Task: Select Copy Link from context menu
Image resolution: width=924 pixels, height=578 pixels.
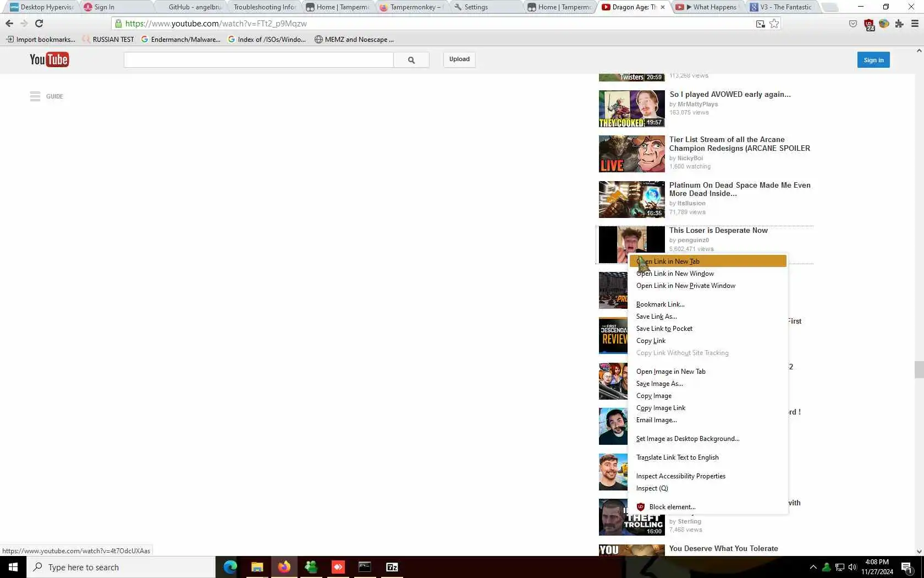Action: point(708,341)
